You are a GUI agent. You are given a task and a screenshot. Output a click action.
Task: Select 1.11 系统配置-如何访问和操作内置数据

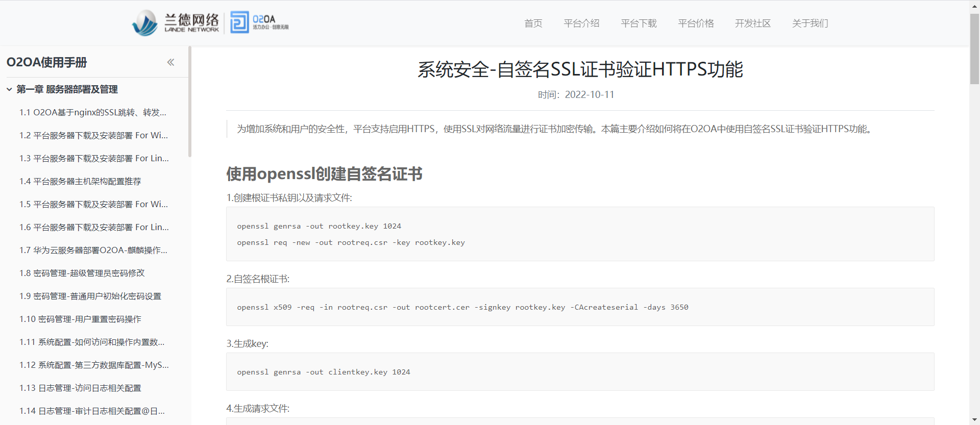click(92, 342)
